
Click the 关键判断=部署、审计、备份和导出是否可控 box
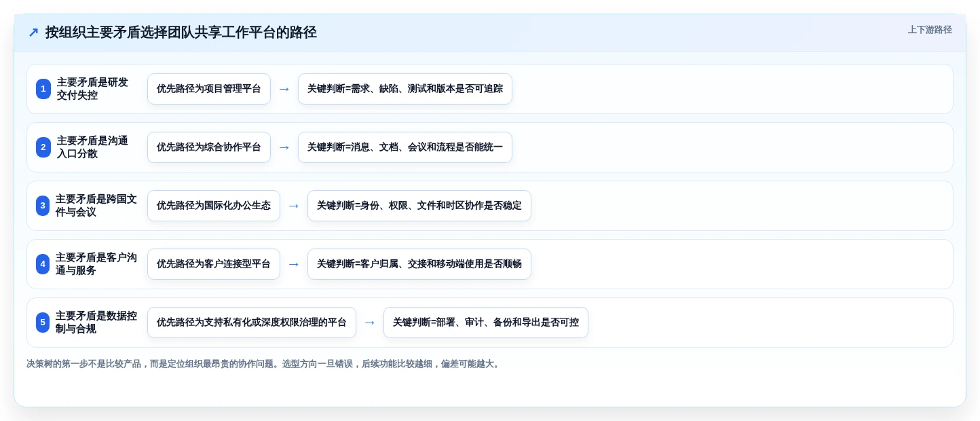[x=486, y=323]
